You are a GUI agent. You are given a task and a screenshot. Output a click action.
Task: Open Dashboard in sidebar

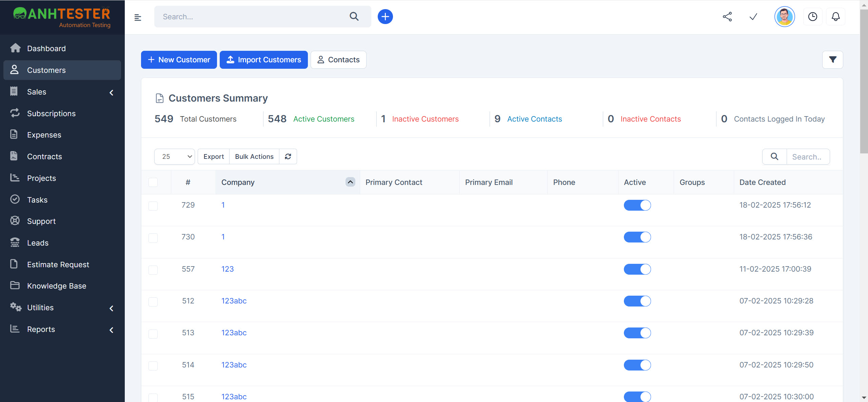62,48
